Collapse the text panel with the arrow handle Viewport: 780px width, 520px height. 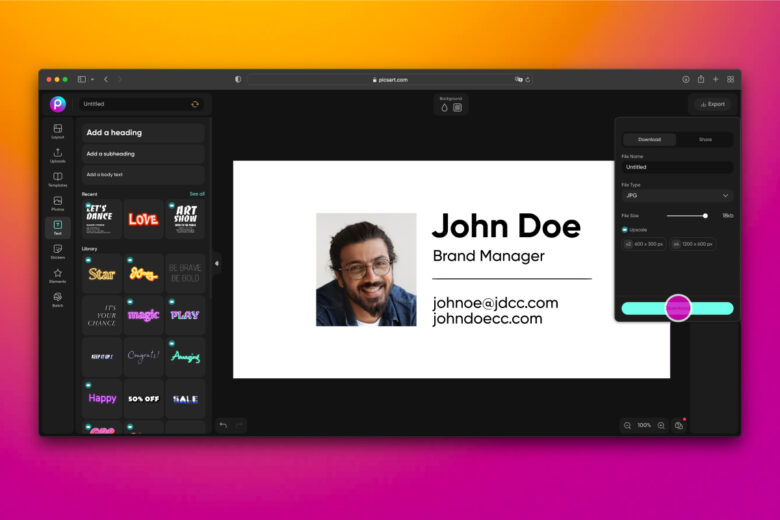216,263
